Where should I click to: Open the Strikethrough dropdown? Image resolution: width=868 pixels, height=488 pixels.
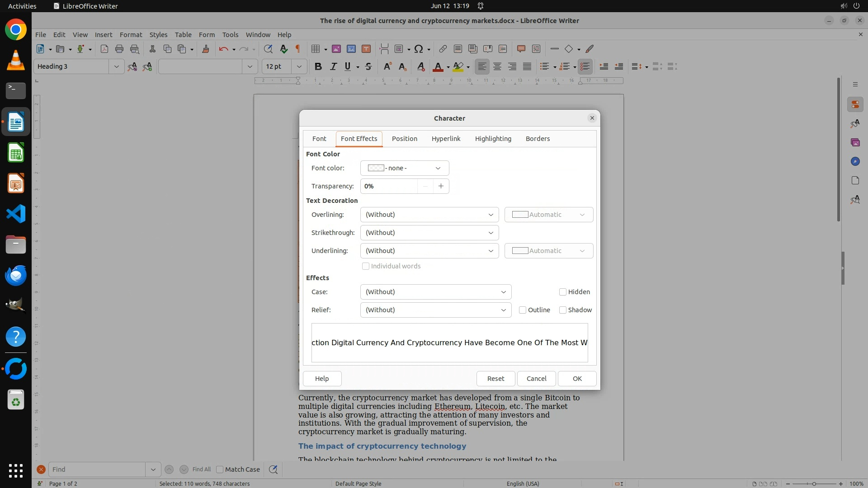tap(429, 233)
